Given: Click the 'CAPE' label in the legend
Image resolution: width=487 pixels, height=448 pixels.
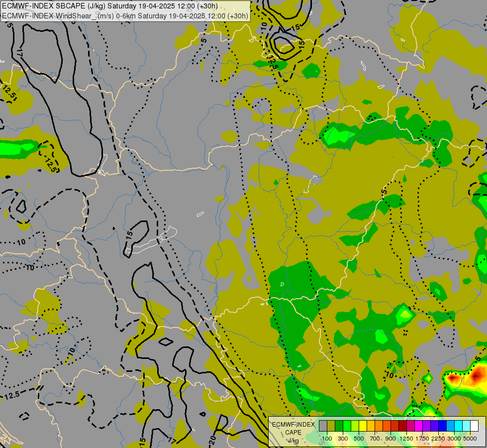Looking at the screenshot, I should (x=293, y=433).
